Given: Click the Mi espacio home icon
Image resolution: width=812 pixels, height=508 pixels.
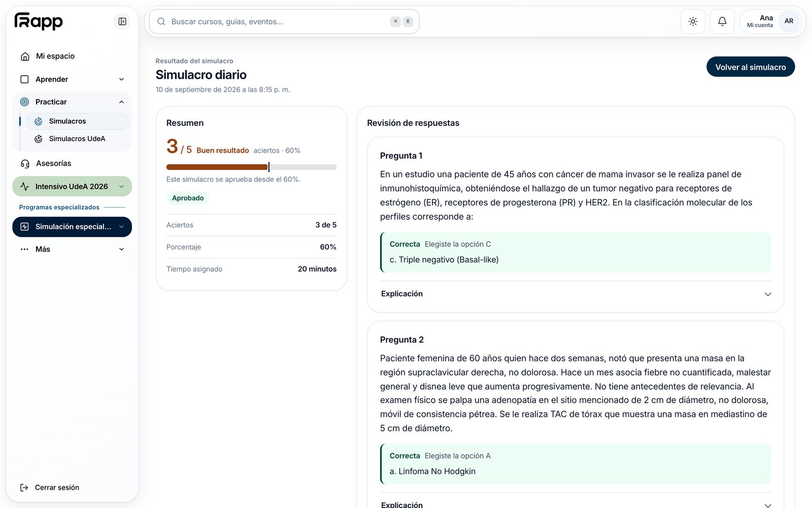Looking at the screenshot, I should tap(25, 56).
